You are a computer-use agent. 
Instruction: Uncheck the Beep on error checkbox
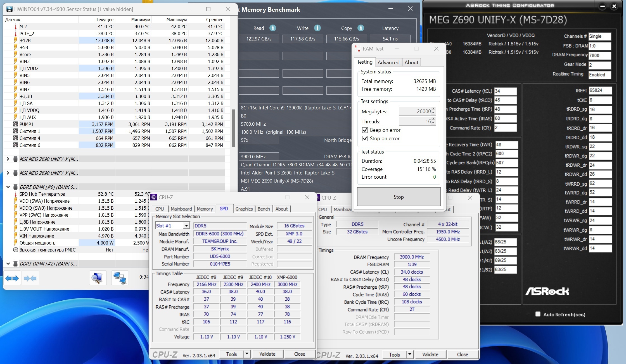(x=365, y=130)
